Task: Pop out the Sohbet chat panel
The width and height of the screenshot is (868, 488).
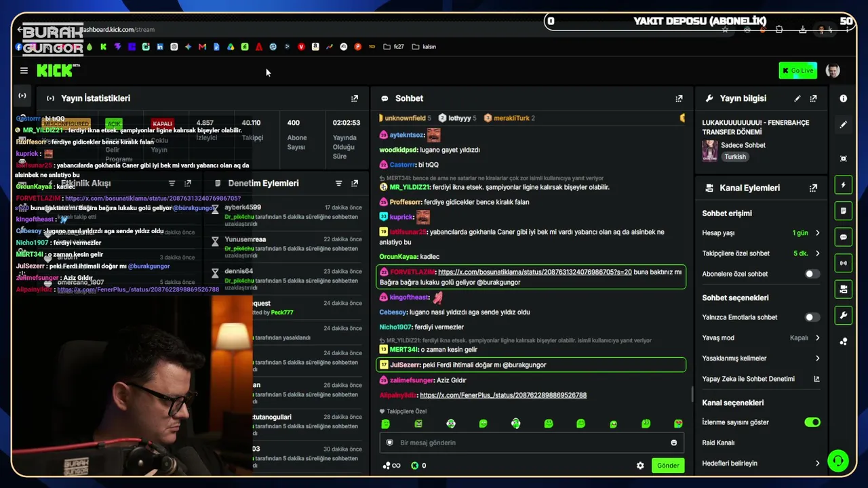Action: (679, 98)
